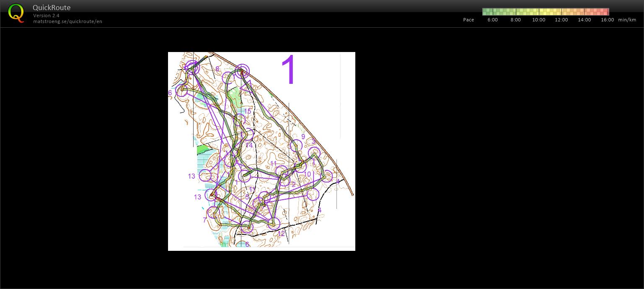Image resolution: width=644 pixels, height=289 pixels.
Task: Select the 16:00 pace tick label
Action: (x=607, y=20)
